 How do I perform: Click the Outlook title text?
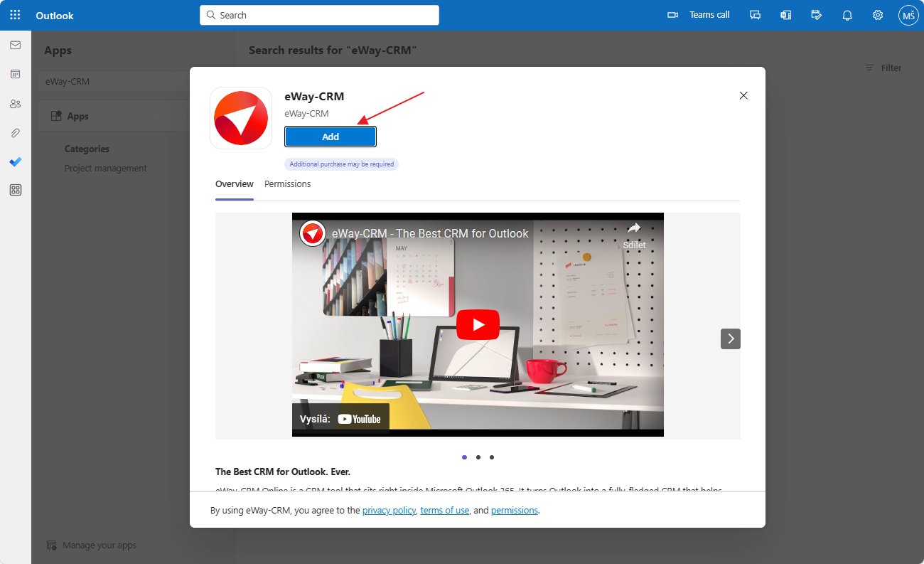tap(55, 15)
